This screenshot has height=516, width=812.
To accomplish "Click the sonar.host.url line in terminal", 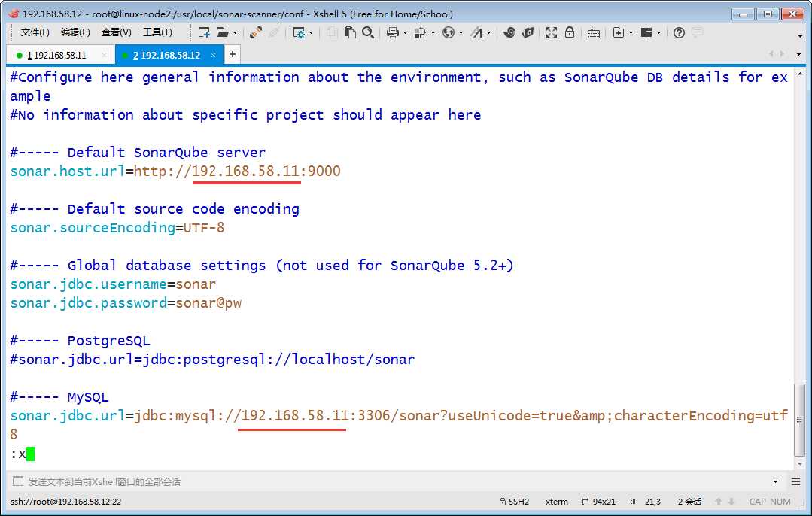I will [175, 171].
